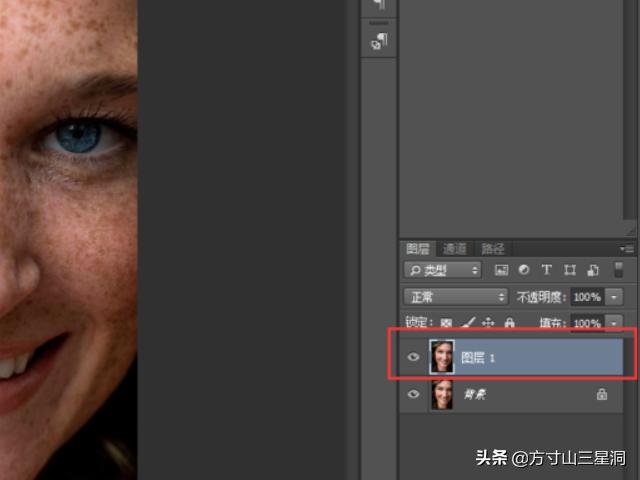Select the 背景 layer name
The width and height of the screenshot is (640, 480).
474,394
